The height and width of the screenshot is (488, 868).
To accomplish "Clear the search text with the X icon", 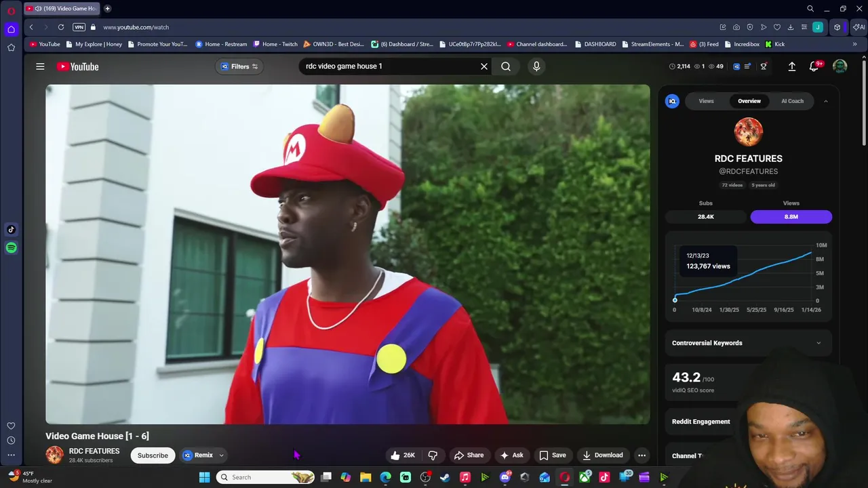I will pos(484,66).
